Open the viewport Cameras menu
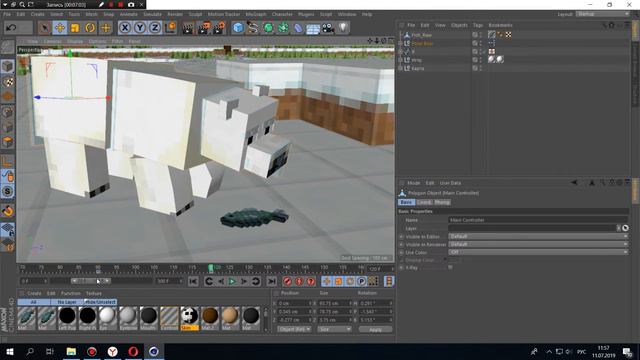Screen dimensions: 640x360 click(52, 41)
